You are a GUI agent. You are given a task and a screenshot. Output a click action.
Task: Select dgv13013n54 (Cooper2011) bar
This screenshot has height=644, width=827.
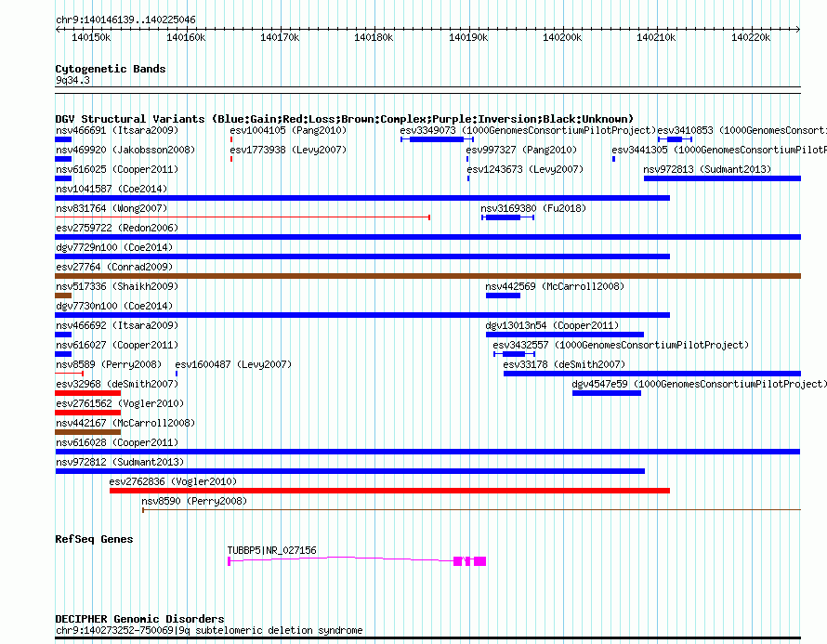click(564, 335)
